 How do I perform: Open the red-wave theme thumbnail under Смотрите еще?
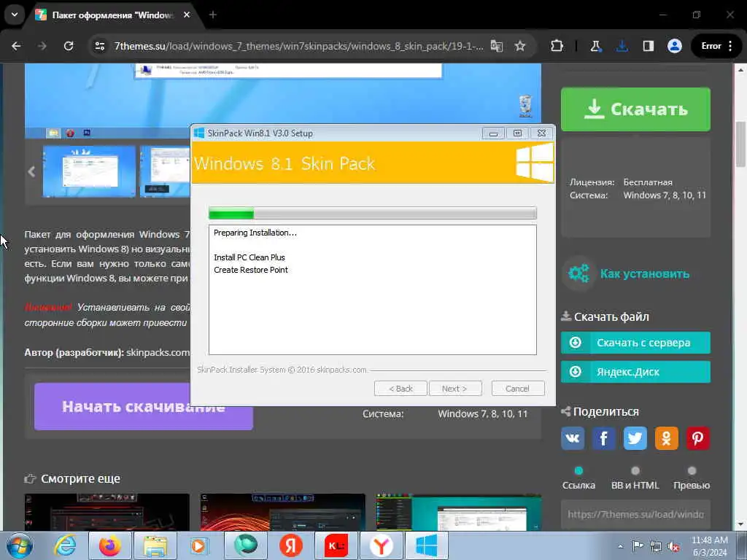point(282,512)
